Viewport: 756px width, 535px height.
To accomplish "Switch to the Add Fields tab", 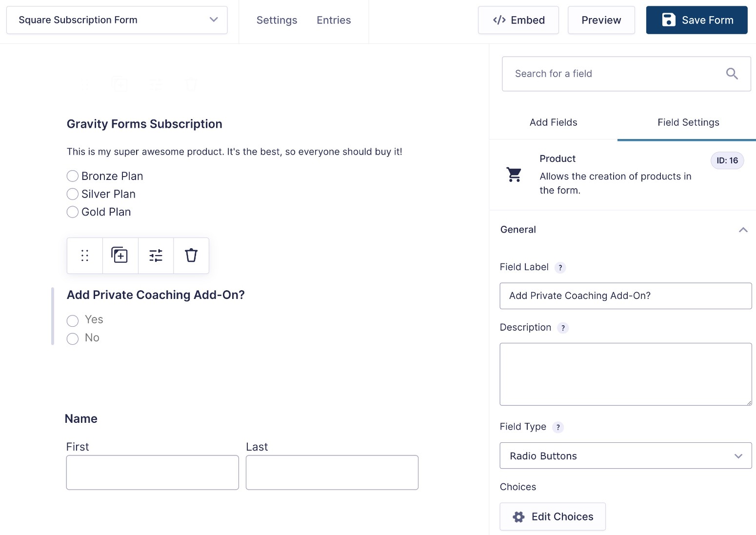I will pos(554,122).
